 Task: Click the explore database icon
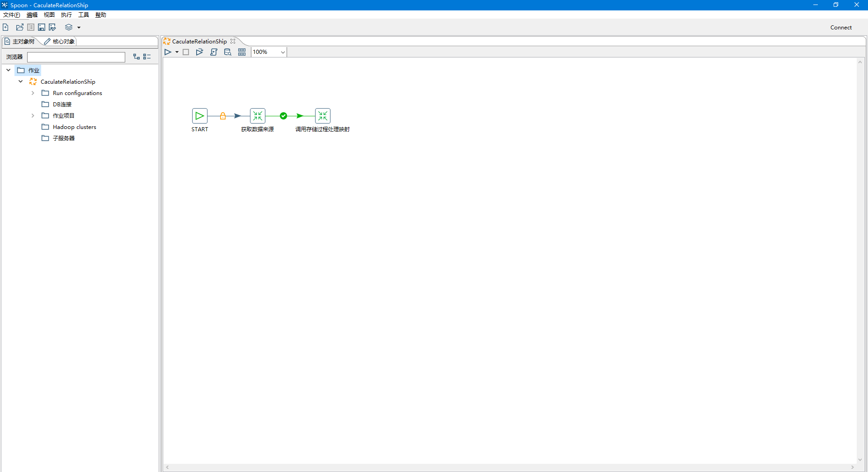click(x=228, y=52)
